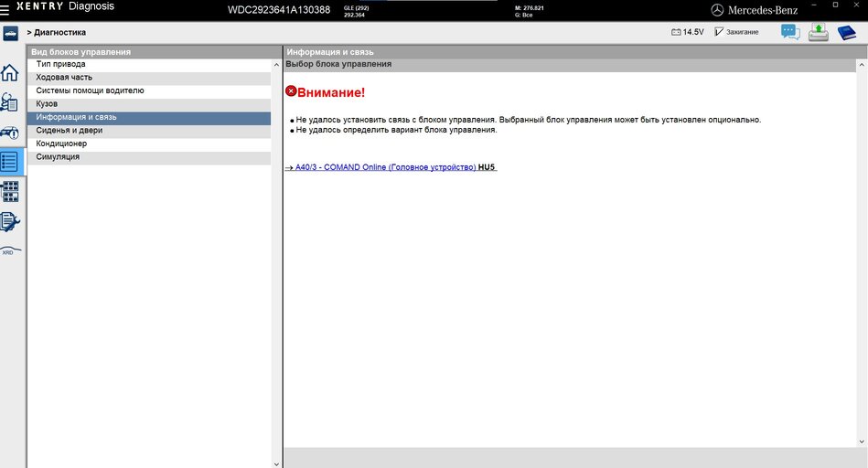Click the battery voltage 14.5V indicator
This screenshot has width=868, height=468.
[688, 32]
